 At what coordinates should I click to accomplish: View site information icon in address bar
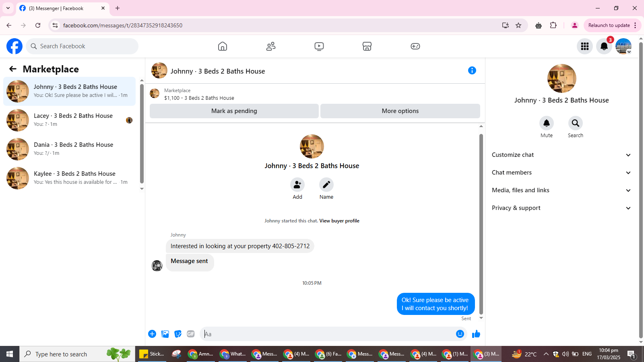(x=56, y=25)
